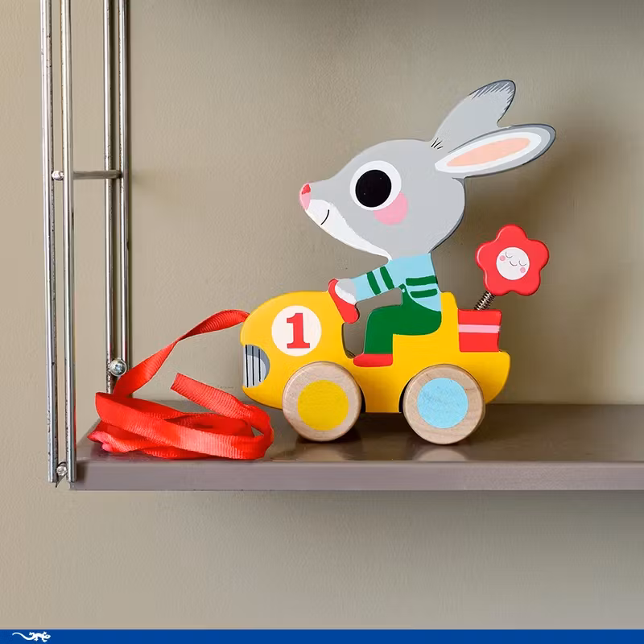This screenshot has width=644, height=644.
Task: Click the rabbit's large black eye
Action: pos(374,188)
